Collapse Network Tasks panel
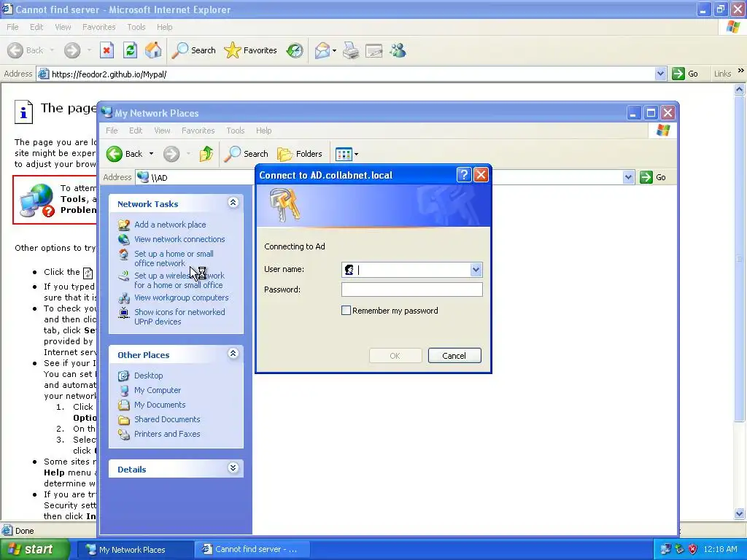 (x=233, y=203)
